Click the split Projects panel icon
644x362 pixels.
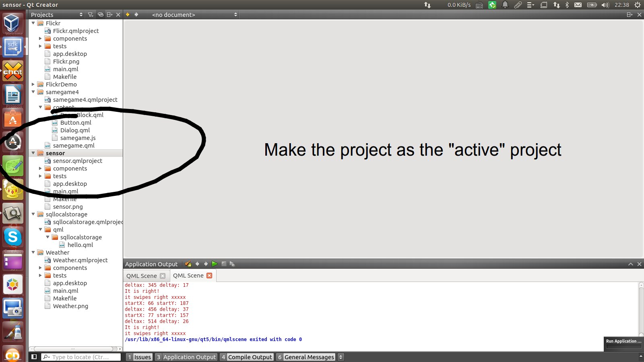[109, 14]
